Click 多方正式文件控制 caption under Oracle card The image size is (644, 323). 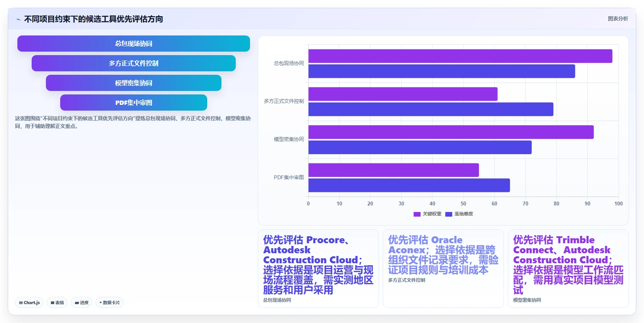407,280
